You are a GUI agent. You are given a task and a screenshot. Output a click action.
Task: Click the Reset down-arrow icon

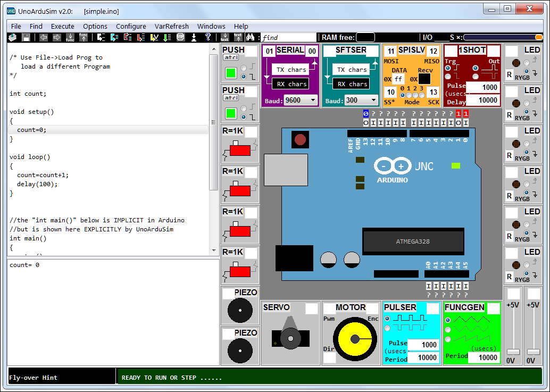pos(194,37)
